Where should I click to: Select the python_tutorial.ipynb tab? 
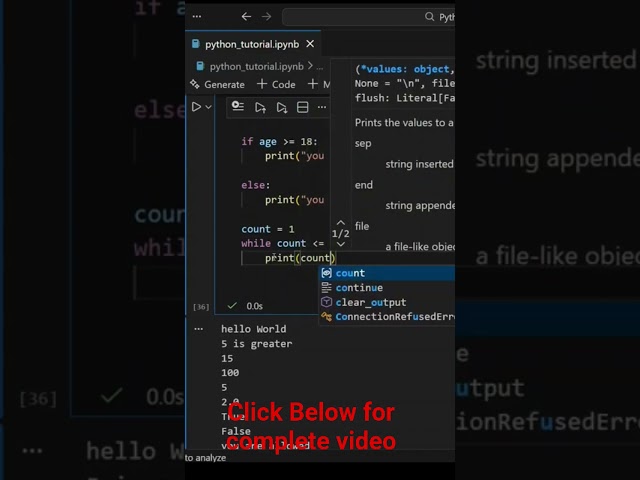(x=252, y=44)
